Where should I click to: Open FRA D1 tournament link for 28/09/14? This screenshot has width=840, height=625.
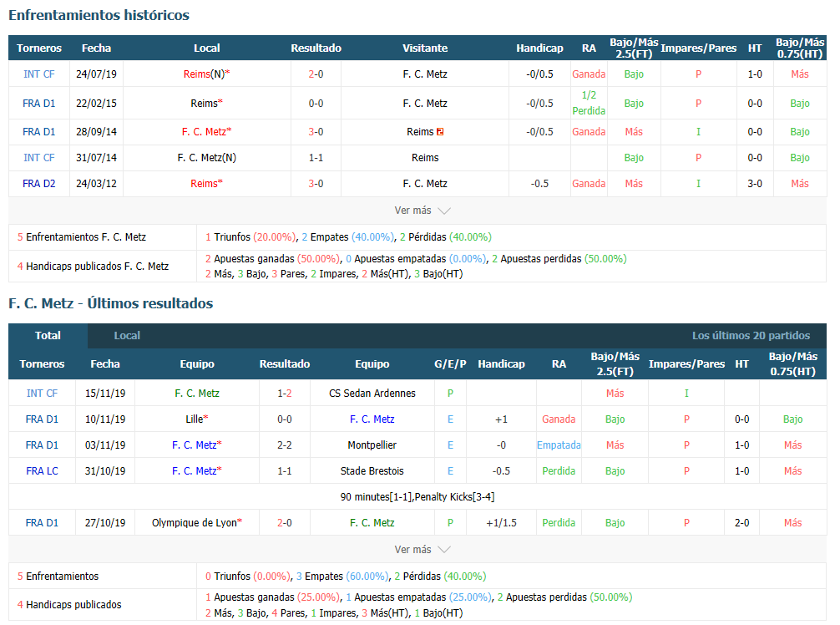[39, 132]
